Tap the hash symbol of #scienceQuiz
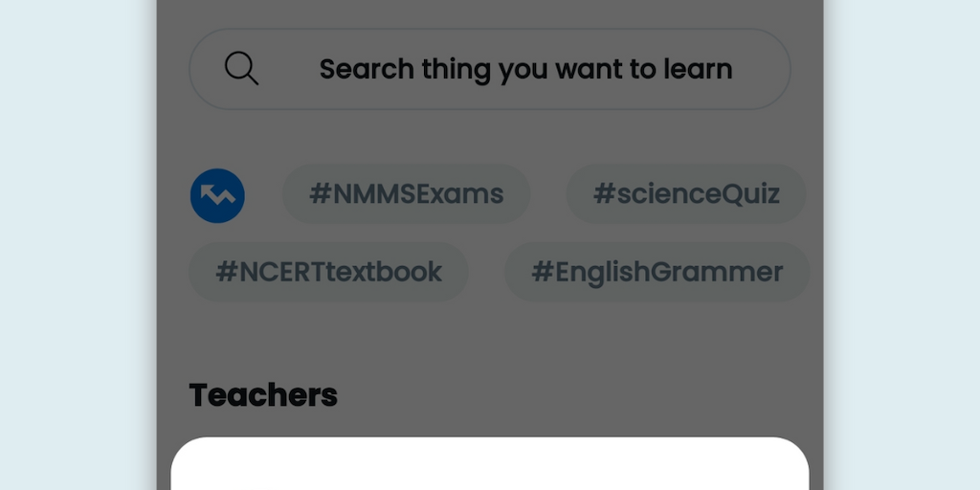This screenshot has width=980, height=490. click(604, 194)
